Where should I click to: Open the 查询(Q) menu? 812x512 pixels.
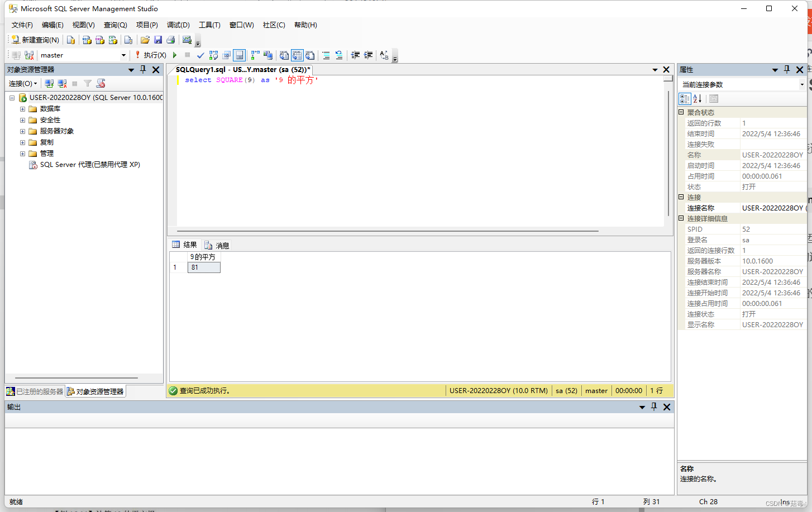click(116, 25)
